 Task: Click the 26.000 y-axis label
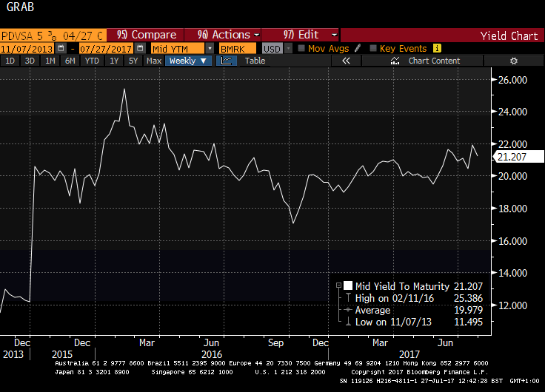(x=512, y=80)
